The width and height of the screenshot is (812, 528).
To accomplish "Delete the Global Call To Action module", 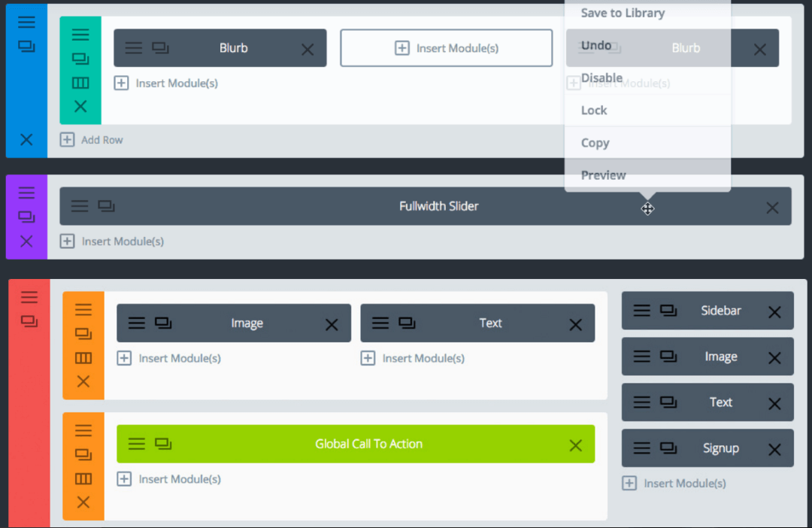I will coord(575,444).
